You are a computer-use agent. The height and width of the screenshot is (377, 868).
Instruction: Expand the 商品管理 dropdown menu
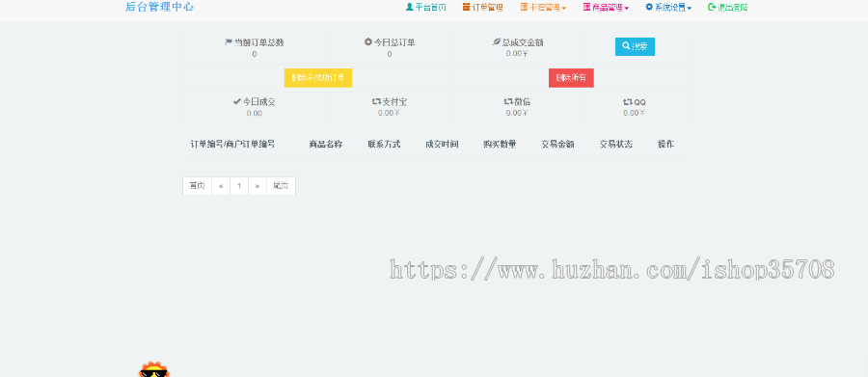click(x=606, y=7)
